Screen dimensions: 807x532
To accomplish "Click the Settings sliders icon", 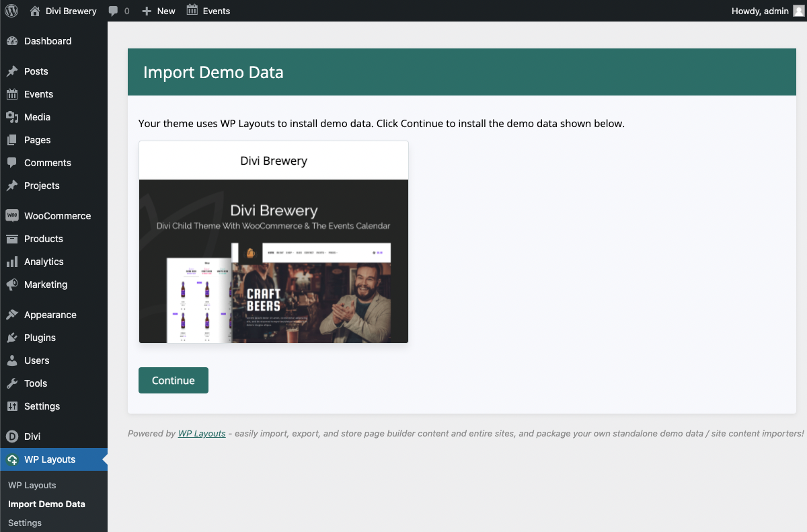I will [x=12, y=406].
